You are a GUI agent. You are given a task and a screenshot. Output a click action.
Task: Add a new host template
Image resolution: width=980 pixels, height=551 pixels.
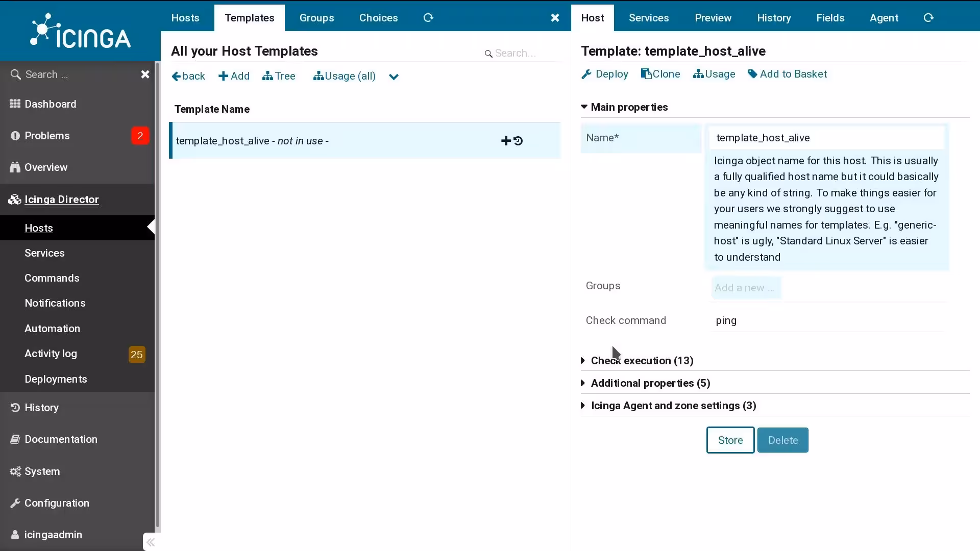click(x=234, y=77)
